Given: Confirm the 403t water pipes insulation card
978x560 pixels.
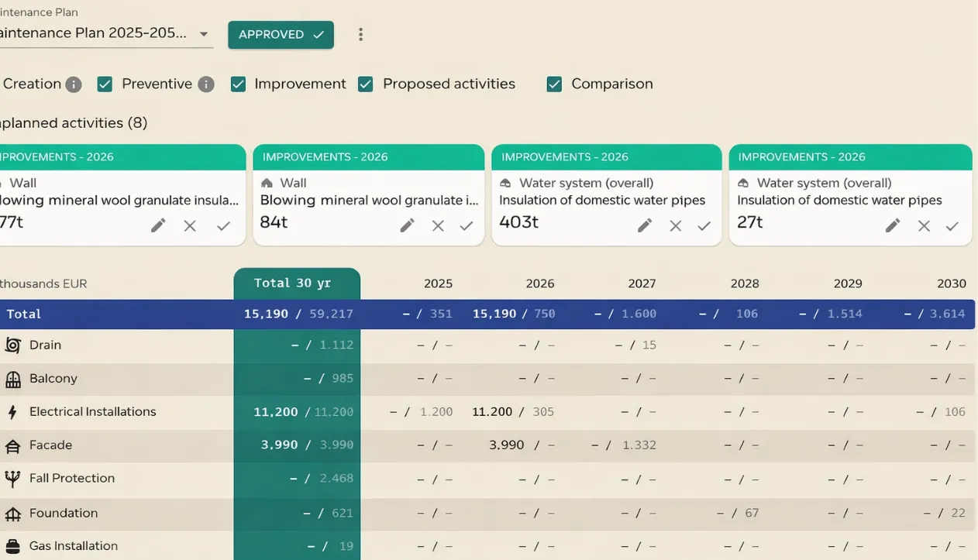Looking at the screenshot, I should 704,225.
